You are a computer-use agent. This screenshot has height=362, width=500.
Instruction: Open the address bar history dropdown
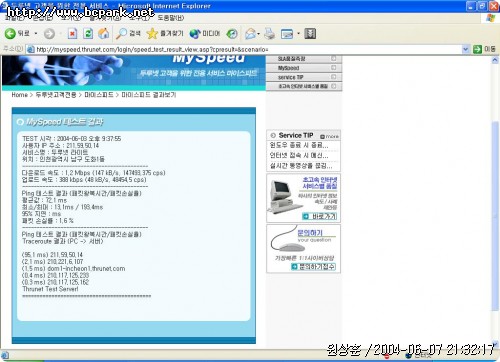[466, 49]
